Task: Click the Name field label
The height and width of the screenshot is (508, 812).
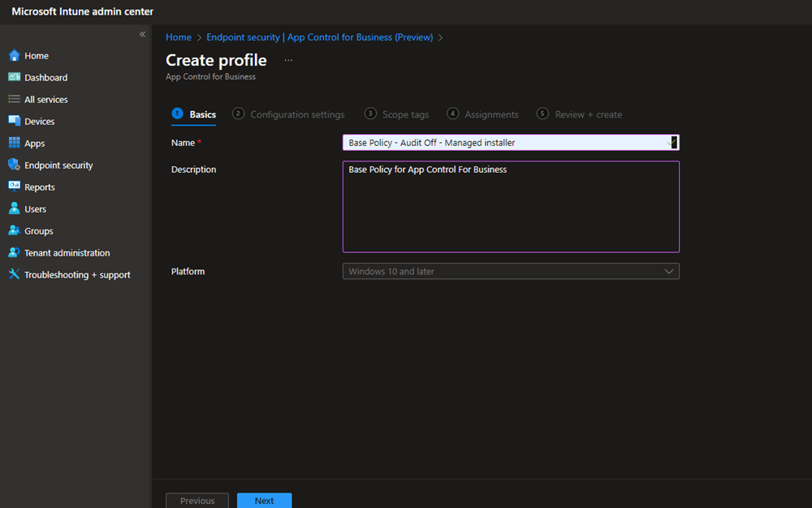Action: (x=183, y=143)
